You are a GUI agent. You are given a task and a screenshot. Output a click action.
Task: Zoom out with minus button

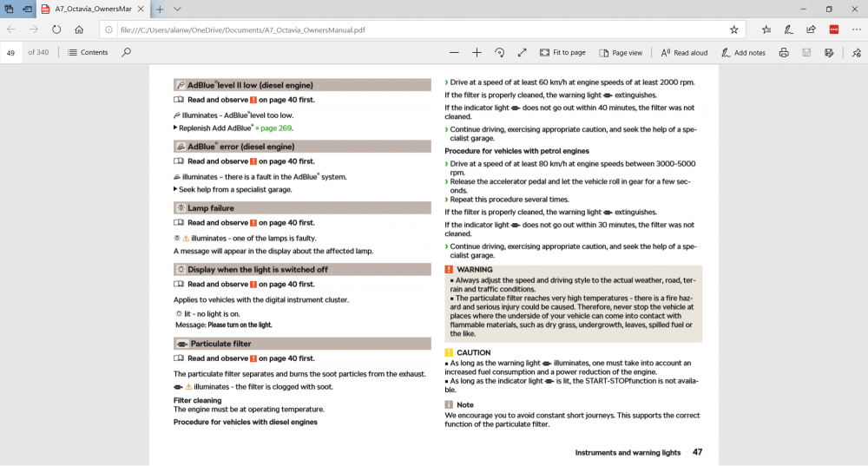pos(454,53)
